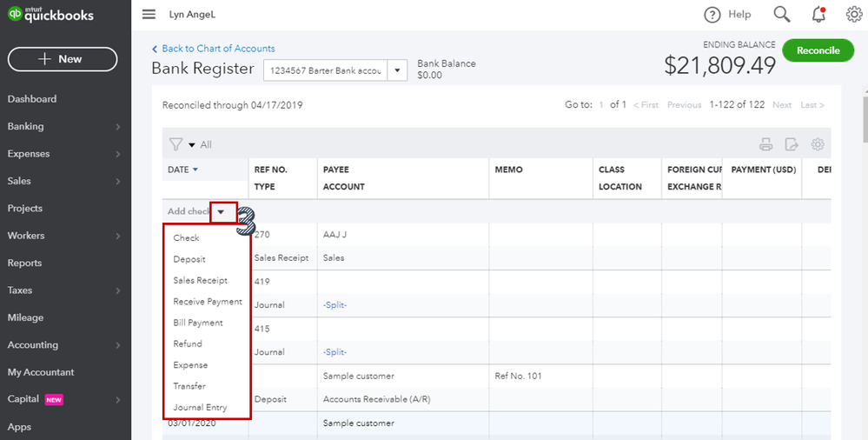
Task: Choose Expense from the add menu
Action: click(x=190, y=364)
